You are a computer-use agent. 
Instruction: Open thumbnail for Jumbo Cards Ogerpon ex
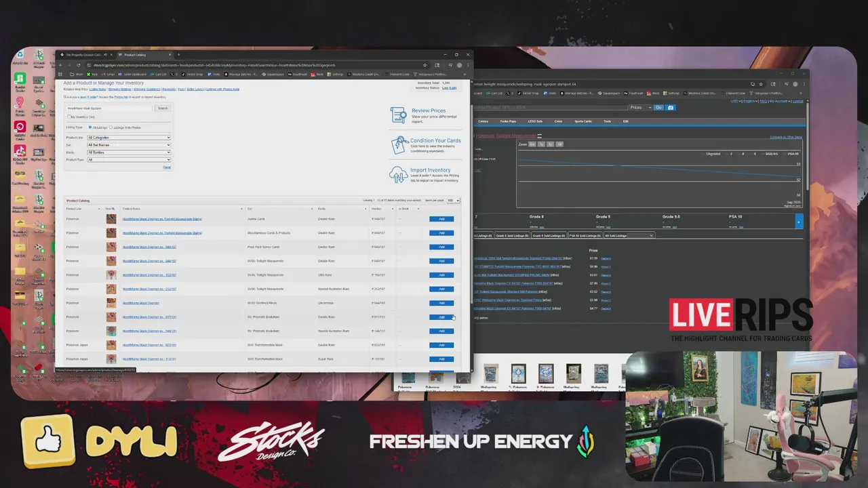point(111,219)
